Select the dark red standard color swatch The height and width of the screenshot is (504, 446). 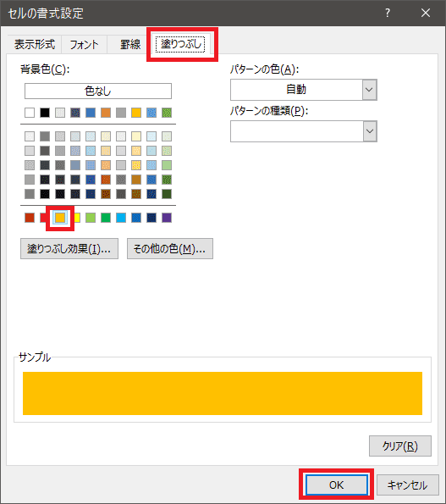click(x=30, y=218)
